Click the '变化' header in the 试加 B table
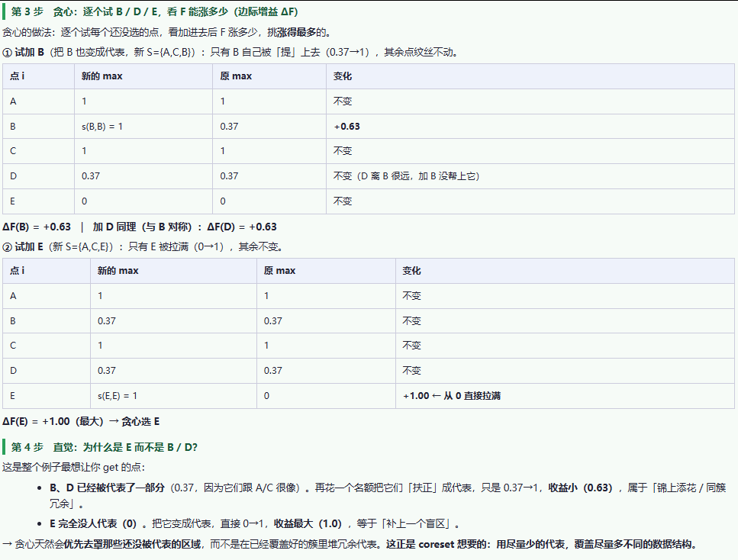This screenshot has width=738, height=560. point(342,76)
